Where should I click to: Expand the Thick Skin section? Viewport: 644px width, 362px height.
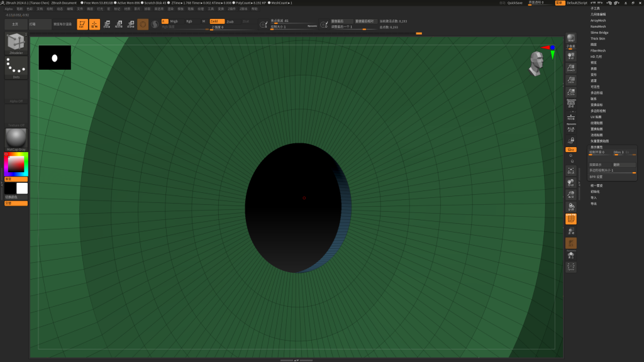point(597,38)
